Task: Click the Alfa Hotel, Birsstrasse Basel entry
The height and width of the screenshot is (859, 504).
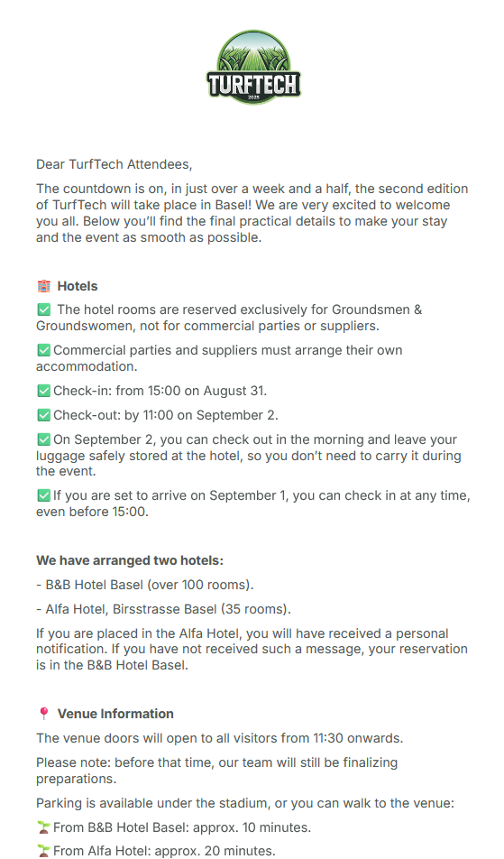Action: click(x=163, y=609)
